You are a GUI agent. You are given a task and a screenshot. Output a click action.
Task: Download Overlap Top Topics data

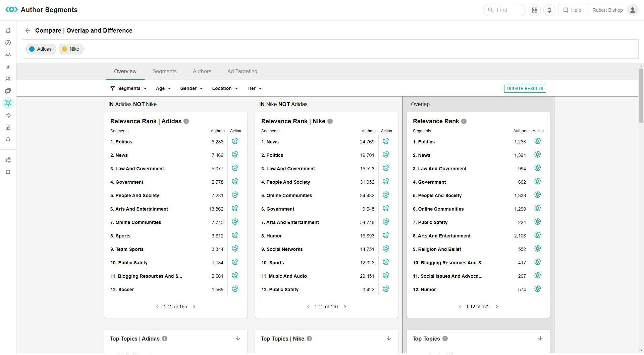[540, 339]
